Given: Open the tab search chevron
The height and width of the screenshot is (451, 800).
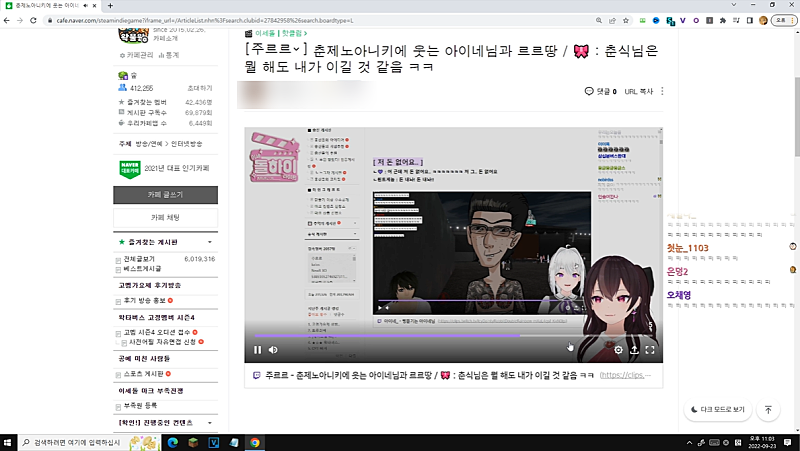Looking at the screenshot, I should point(734,5).
